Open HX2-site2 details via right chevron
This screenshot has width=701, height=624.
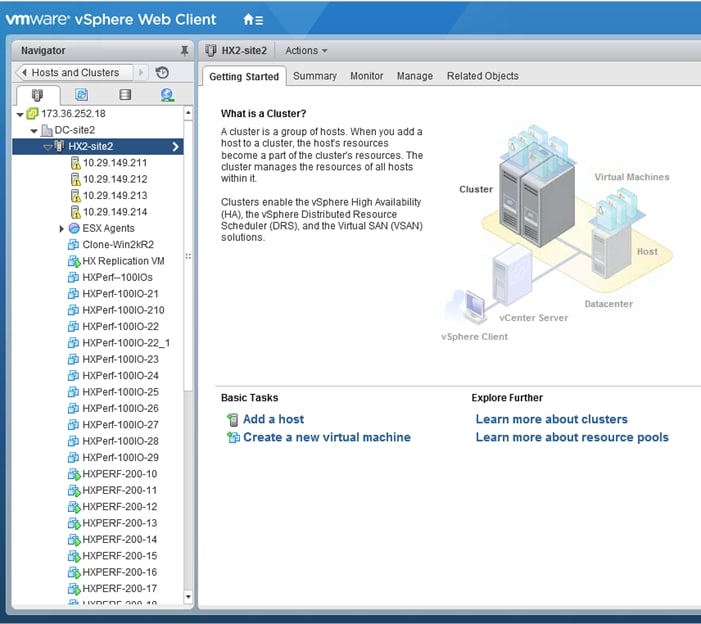click(175, 147)
